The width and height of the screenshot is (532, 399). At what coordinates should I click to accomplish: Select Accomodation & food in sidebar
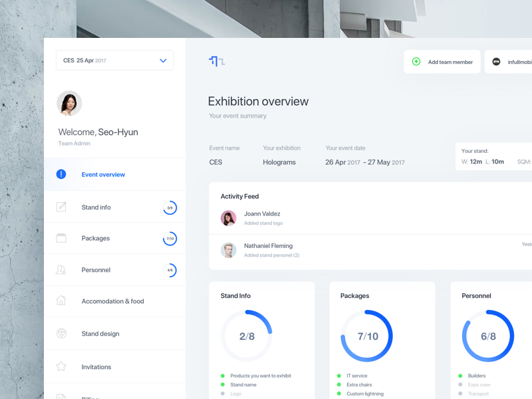[x=112, y=301]
